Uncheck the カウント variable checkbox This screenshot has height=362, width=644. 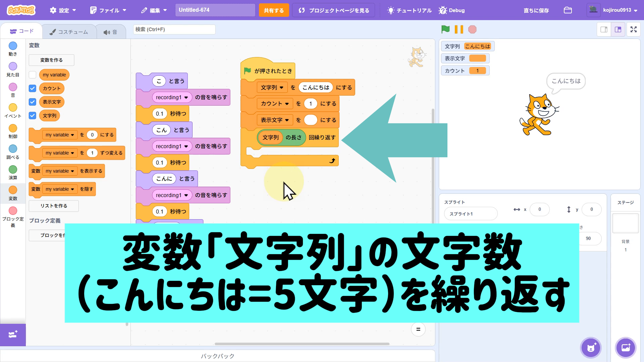tap(33, 88)
